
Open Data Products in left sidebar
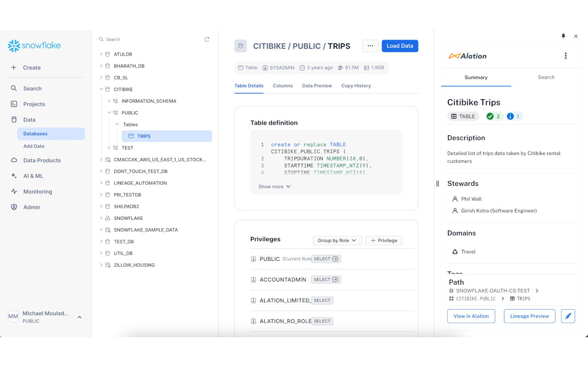coord(42,160)
